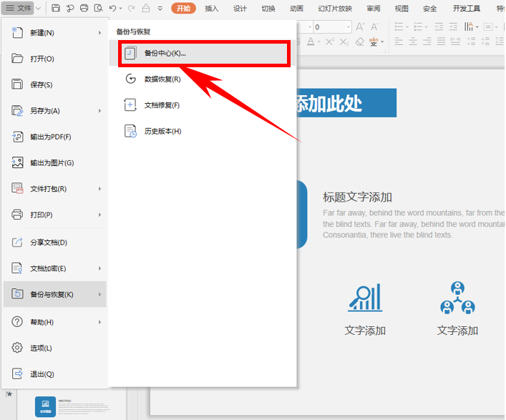
Task: Click the Undo arrow icon
Action: click(112, 8)
